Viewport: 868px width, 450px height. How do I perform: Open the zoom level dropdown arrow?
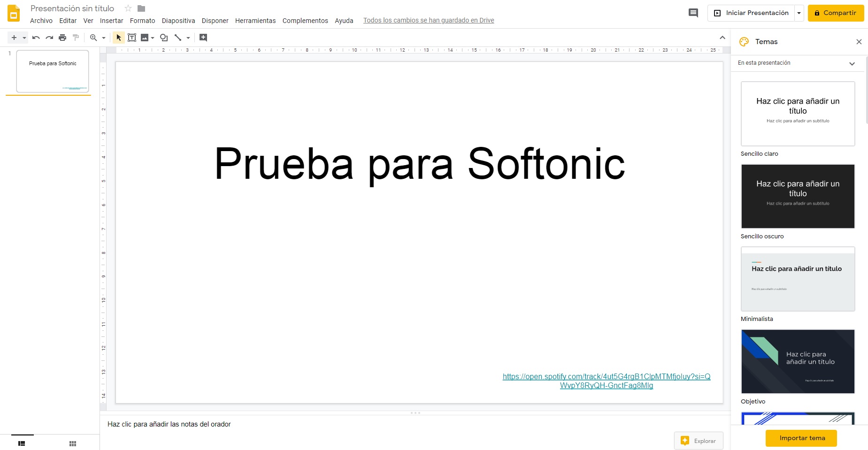(104, 38)
